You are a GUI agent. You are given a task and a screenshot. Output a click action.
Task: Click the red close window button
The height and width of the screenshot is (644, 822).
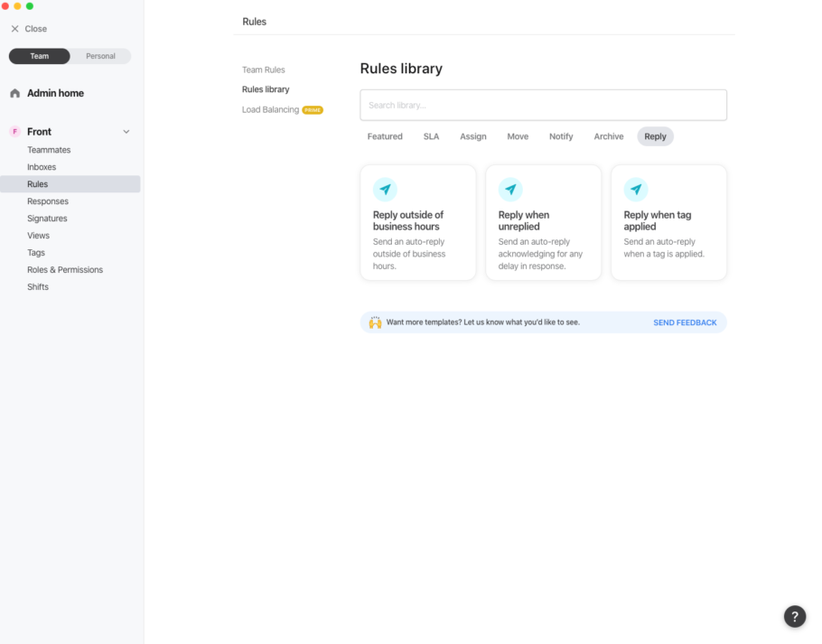(x=5, y=5)
